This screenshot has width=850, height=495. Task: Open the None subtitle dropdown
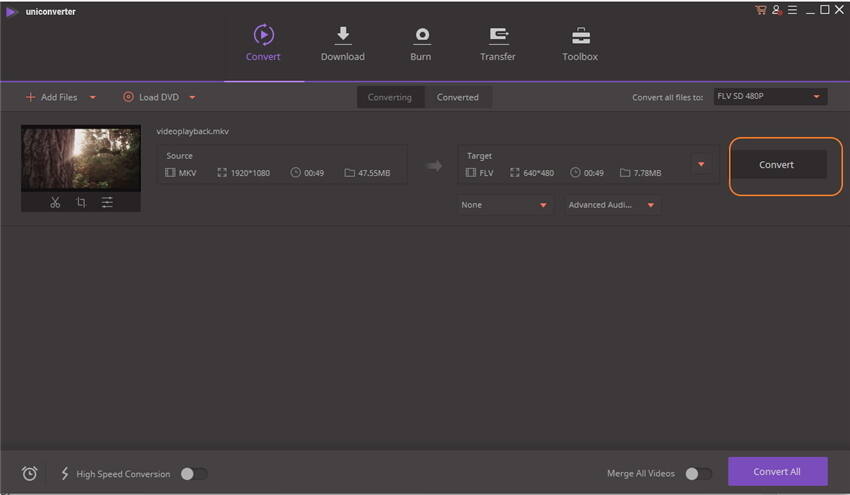coord(504,205)
